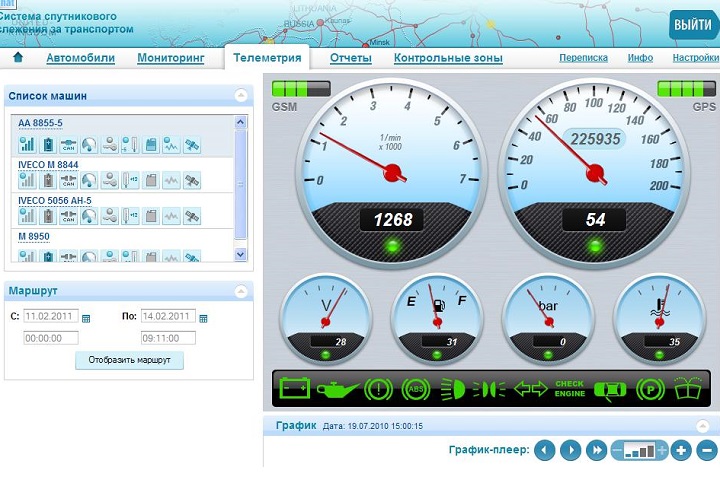Open calendar for route start date
The image size is (720, 480).
click(x=86, y=318)
